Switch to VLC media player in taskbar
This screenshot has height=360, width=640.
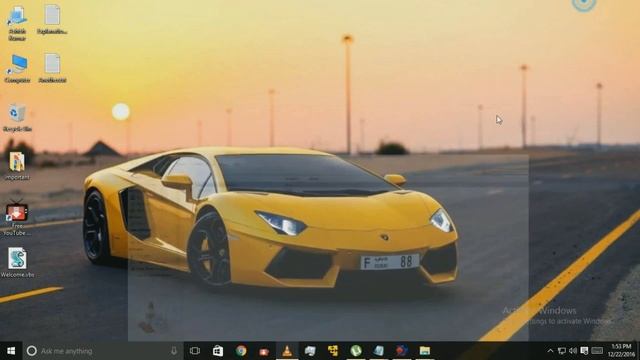(x=287, y=351)
